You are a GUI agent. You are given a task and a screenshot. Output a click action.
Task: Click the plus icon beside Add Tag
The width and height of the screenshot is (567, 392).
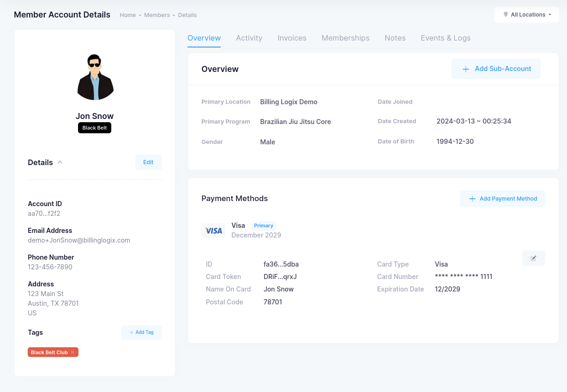click(133, 332)
